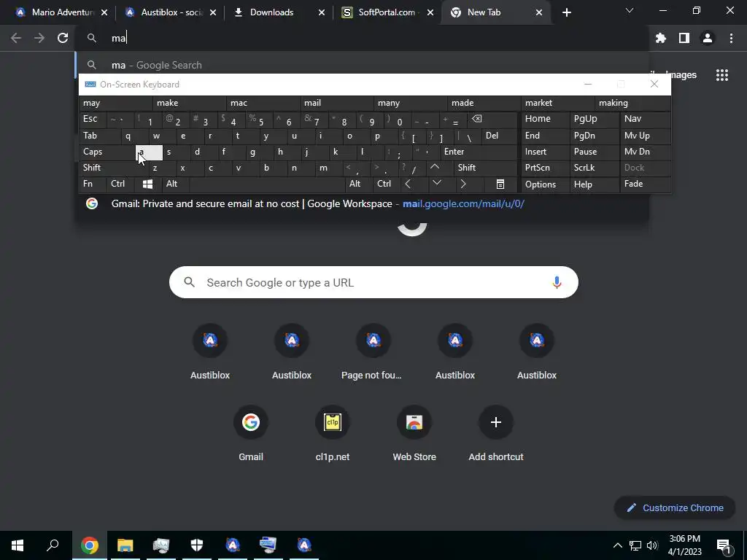Click Customize Chrome button
Screen dimensions: 747x560
click(x=675, y=508)
